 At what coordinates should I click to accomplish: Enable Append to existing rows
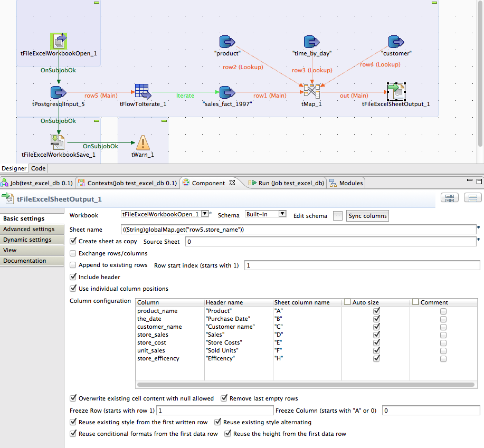[x=72, y=265]
